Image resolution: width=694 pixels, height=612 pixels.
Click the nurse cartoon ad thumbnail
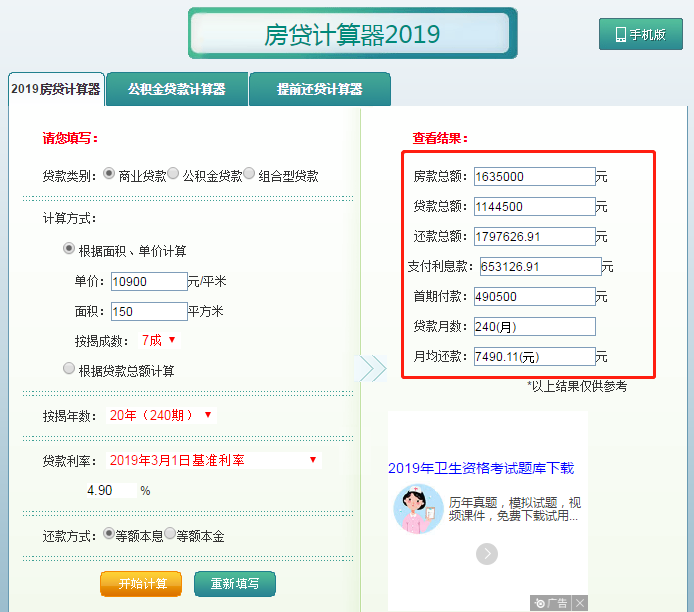point(418,509)
